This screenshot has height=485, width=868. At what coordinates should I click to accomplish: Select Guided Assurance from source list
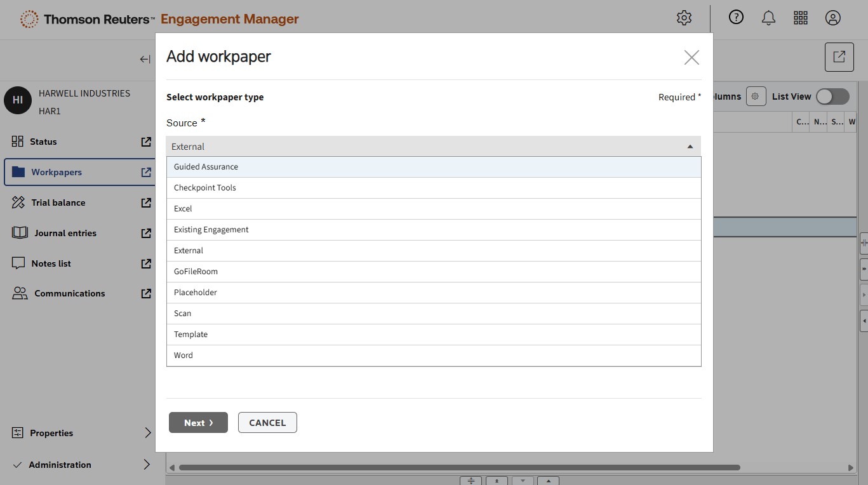pyautogui.click(x=434, y=167)
